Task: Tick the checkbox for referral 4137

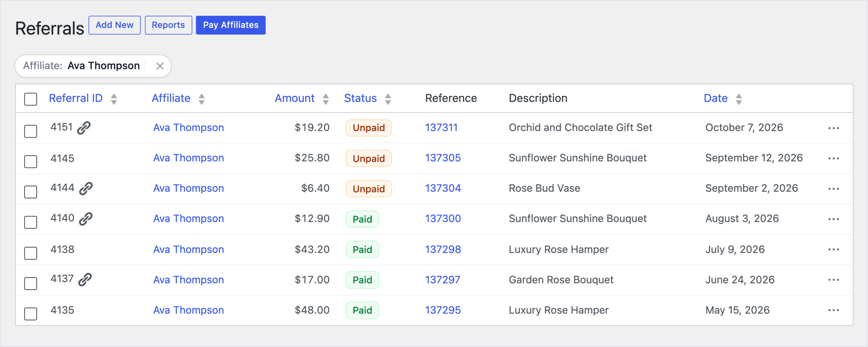Action: [31, 283]
